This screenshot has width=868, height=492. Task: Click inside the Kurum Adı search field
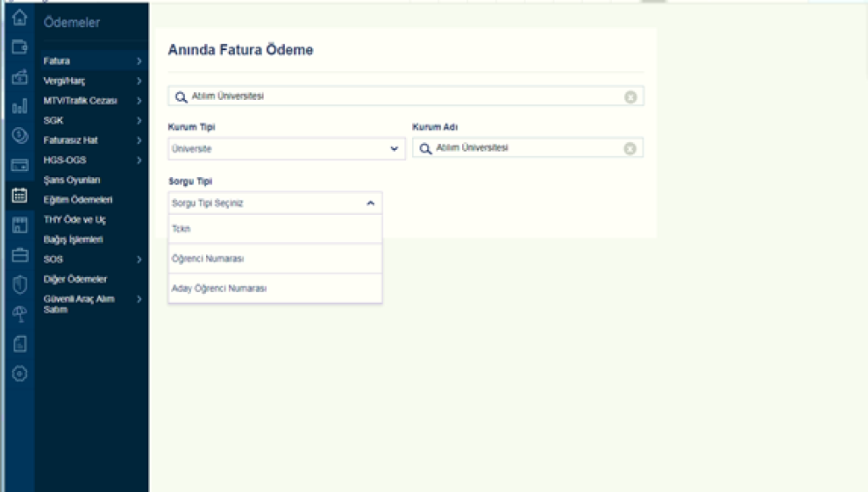pyautogui.click(x=526, y=148)
